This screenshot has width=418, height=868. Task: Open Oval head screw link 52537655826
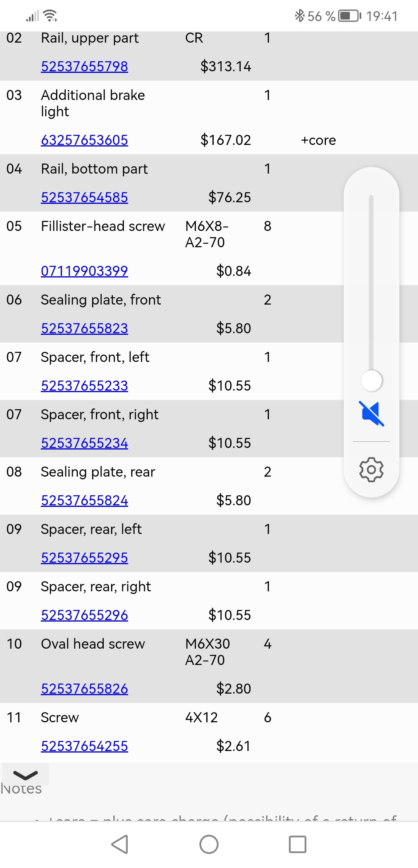pos(84,689)
